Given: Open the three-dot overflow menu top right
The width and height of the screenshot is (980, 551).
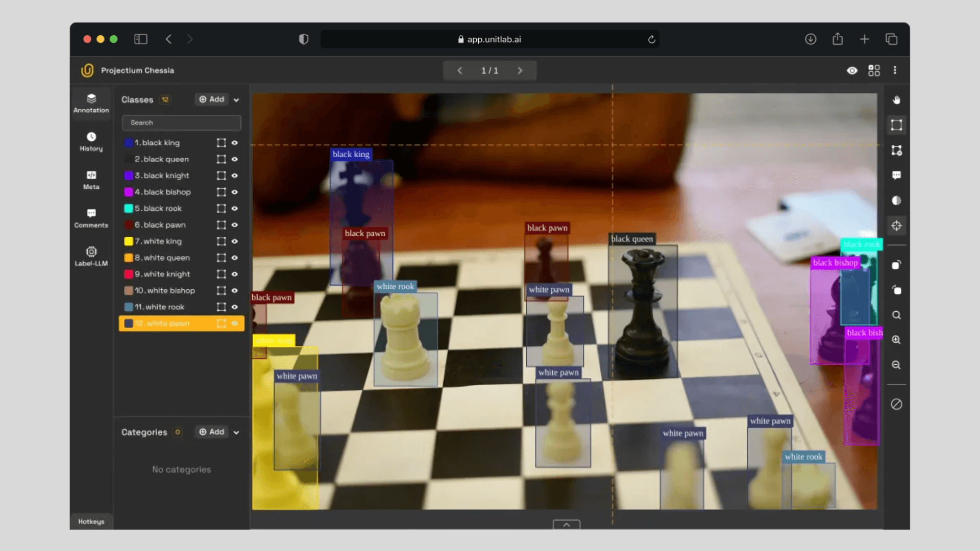Looking at the screenshot, I should (895, 70).
